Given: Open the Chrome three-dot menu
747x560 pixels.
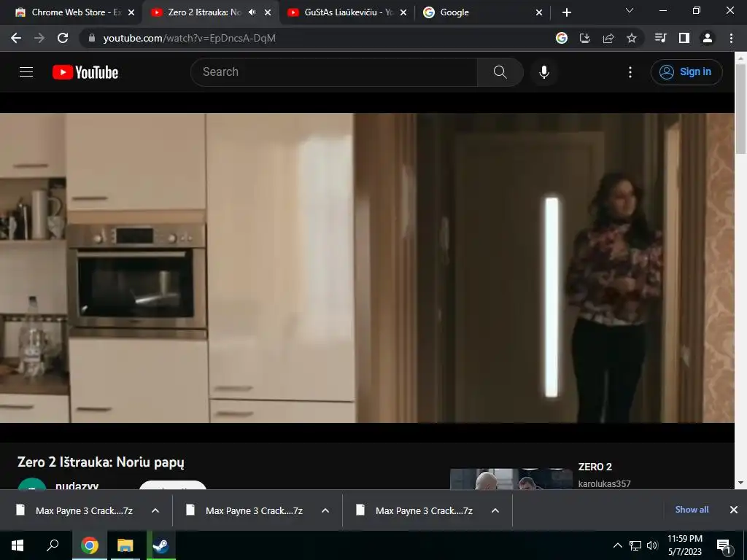Looking at the screenshot, I should pos(731,38).
